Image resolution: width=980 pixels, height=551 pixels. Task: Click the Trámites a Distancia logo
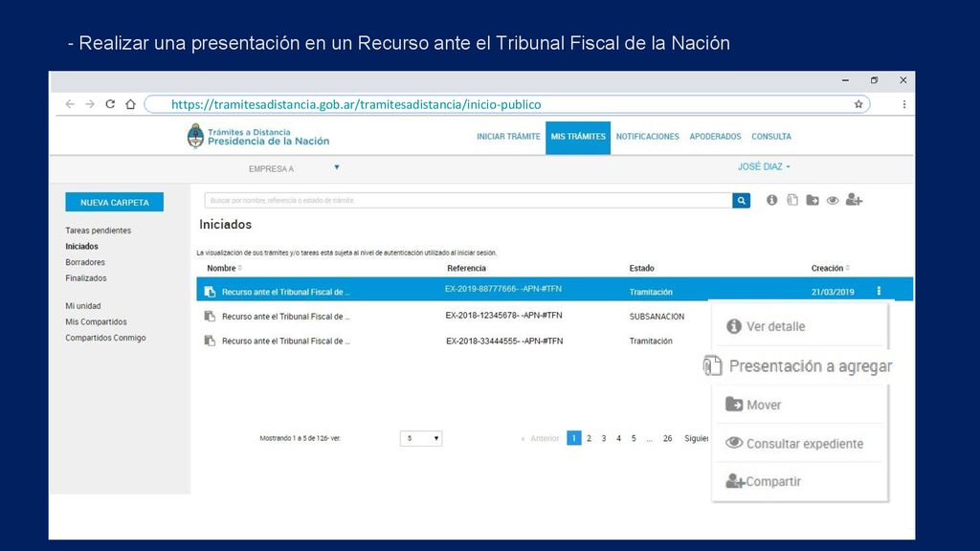coord(258,136)
